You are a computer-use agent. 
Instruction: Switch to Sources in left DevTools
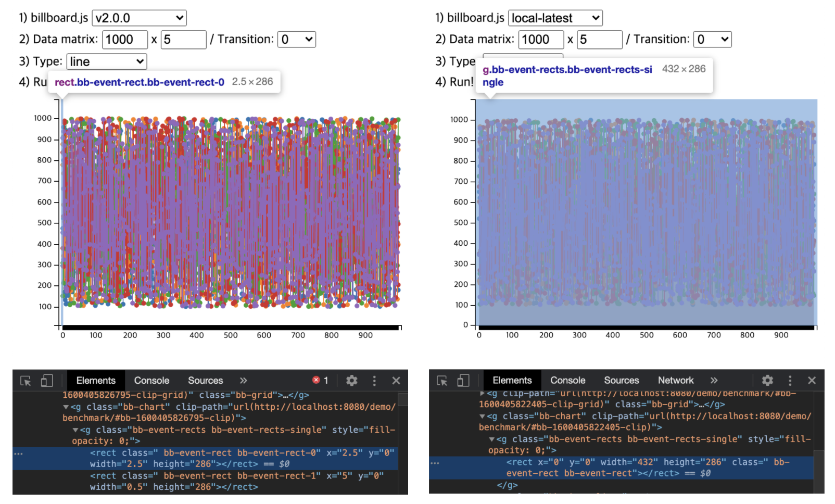click(205, 381)
